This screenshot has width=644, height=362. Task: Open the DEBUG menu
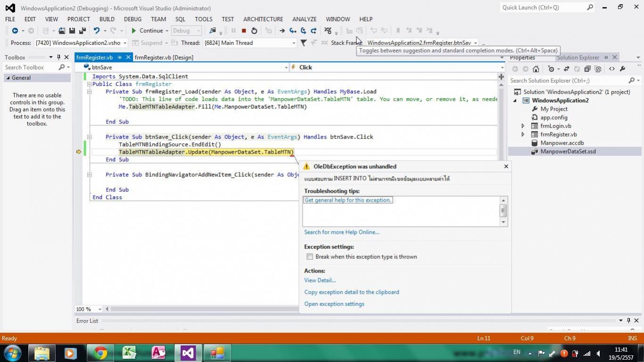[132, 19]
